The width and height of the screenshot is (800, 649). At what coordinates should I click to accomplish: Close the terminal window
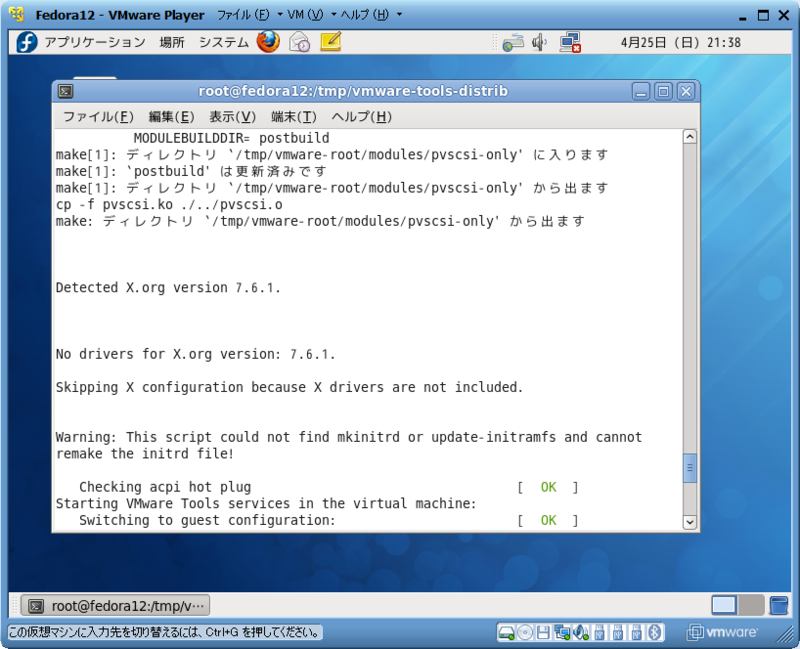click(x=686, y=92)
